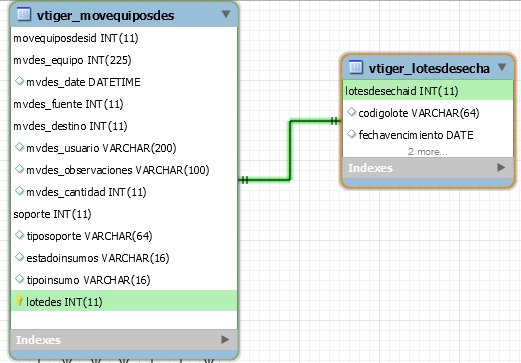Show the 2 more columns link
The image size is (521, 363).
[428, 152]
